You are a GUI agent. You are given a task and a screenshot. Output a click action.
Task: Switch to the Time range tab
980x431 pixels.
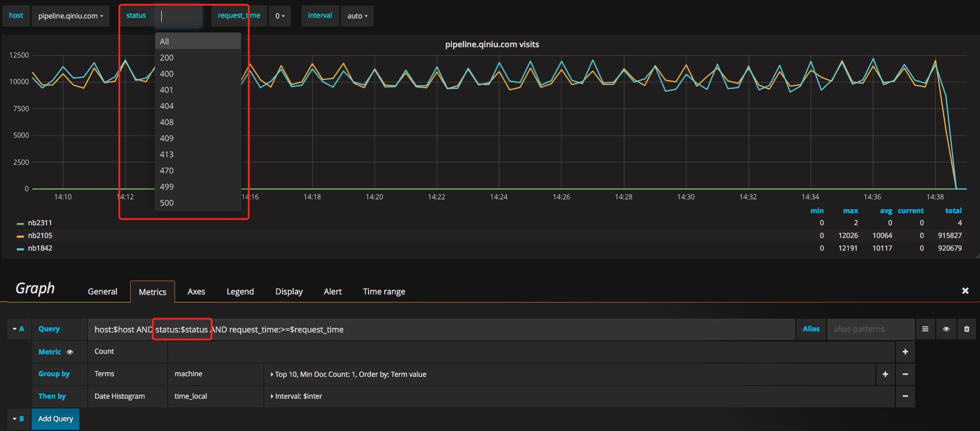(x=384, y=292)
